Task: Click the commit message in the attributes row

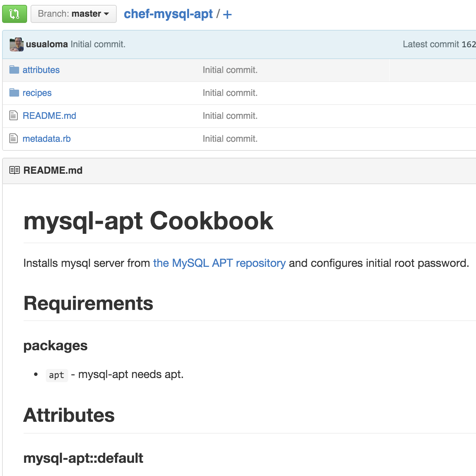Action: pyautogui.click(x=230, y=70)
